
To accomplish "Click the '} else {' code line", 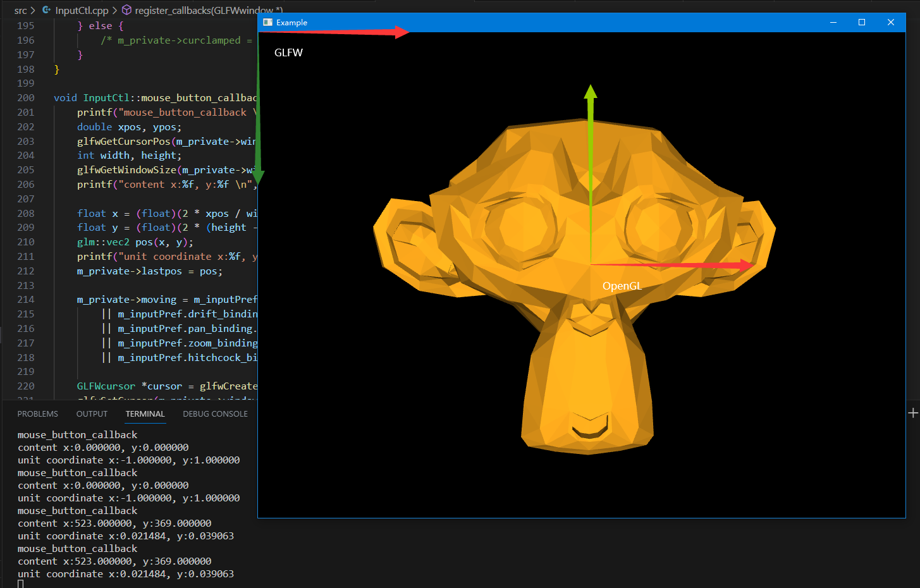I will (x=101, y=26).
